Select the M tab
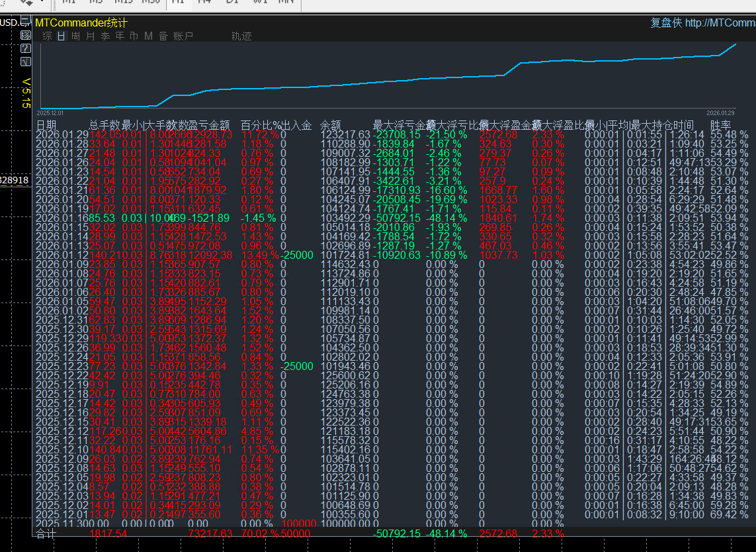Image resolution: width=756 pixels, height=552 pixels. pyautogui.click(x=149, y=36)
